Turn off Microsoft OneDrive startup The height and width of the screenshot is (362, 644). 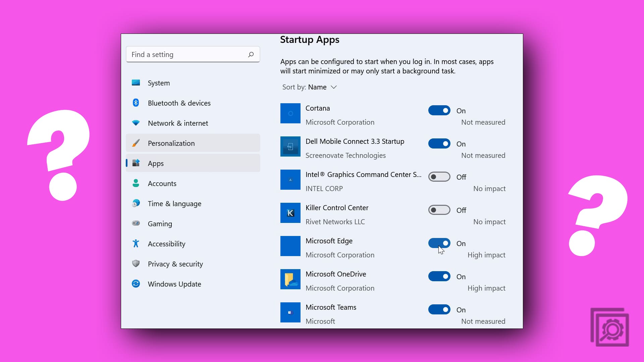[439, 276]
